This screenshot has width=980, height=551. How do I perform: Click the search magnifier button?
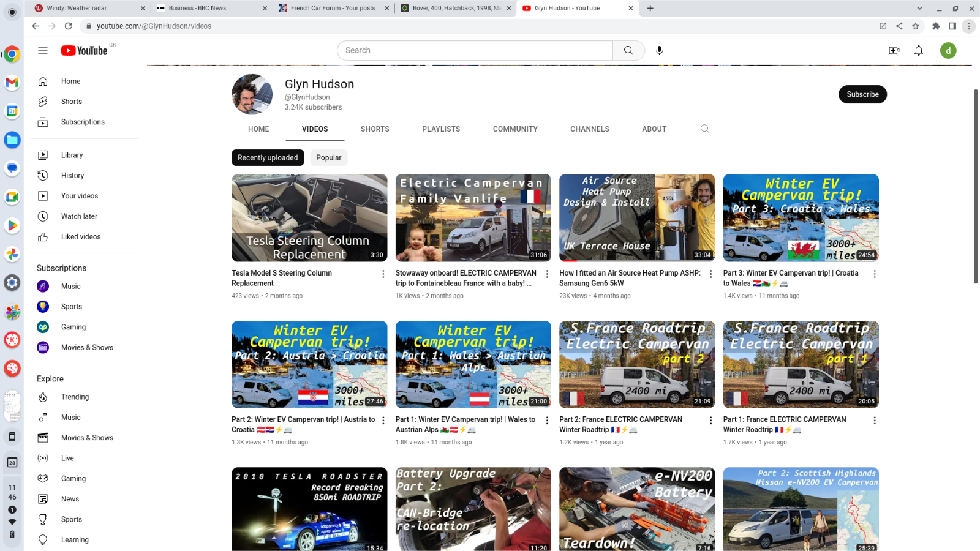[628, 50]
